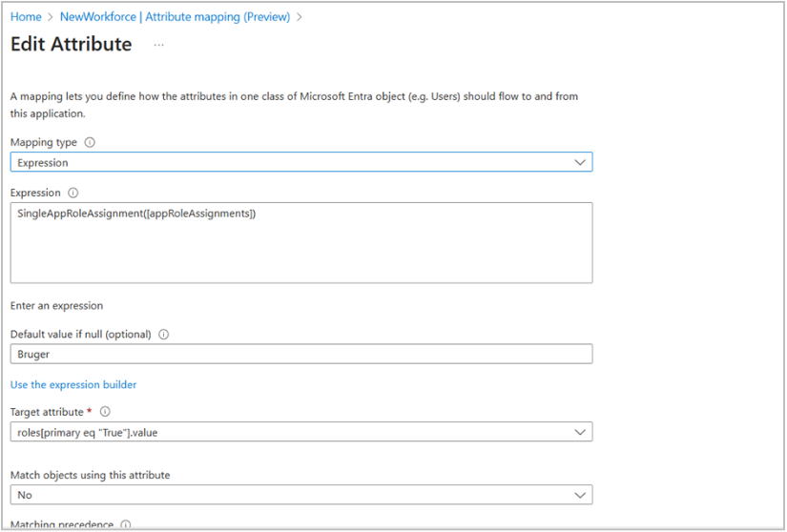Go to the Home breadcrumb
Viewport: 787px width, 532px height.
(x=26, y=17)
